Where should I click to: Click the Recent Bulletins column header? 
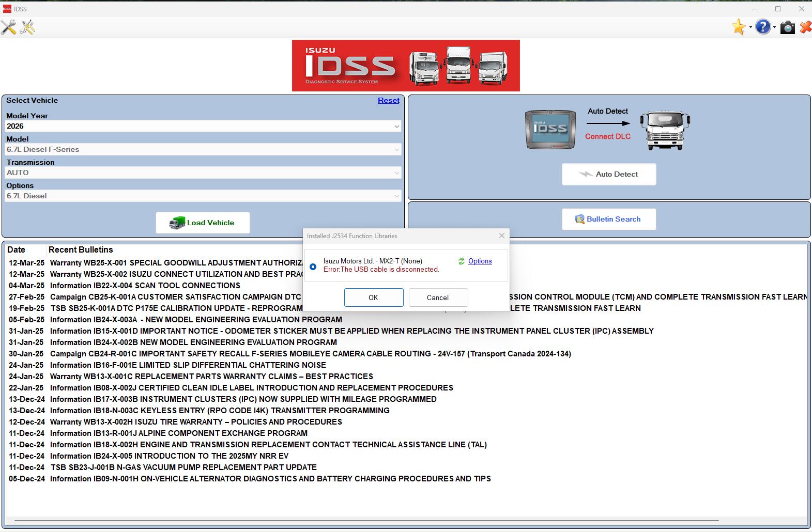point(81,249)
